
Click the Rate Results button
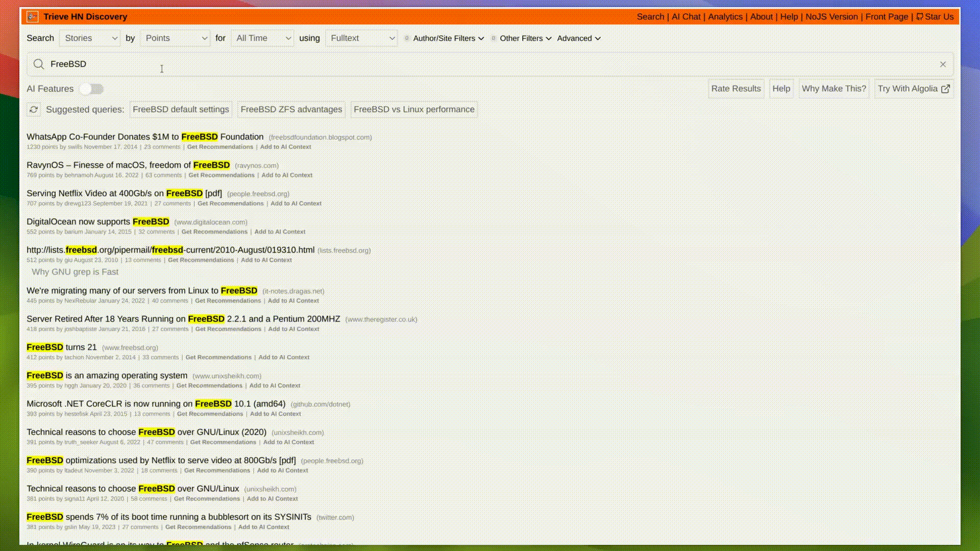coord(736,88)
